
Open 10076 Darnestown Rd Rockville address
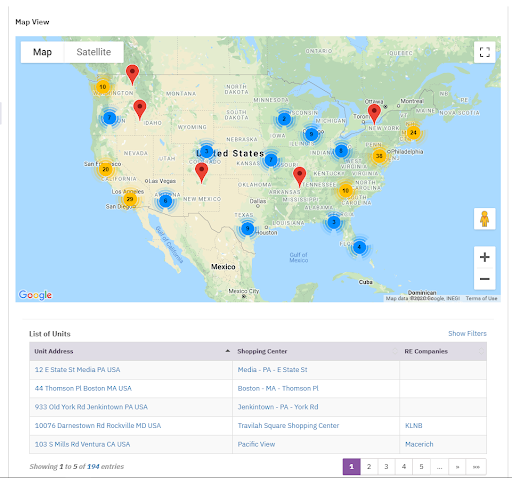pos(98,426)
